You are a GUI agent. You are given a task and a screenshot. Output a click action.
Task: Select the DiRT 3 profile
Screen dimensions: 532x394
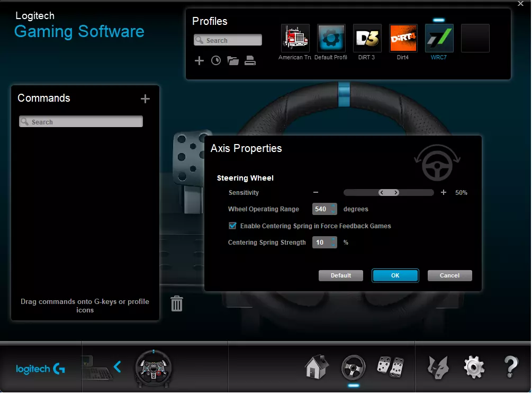click(367, 38)
